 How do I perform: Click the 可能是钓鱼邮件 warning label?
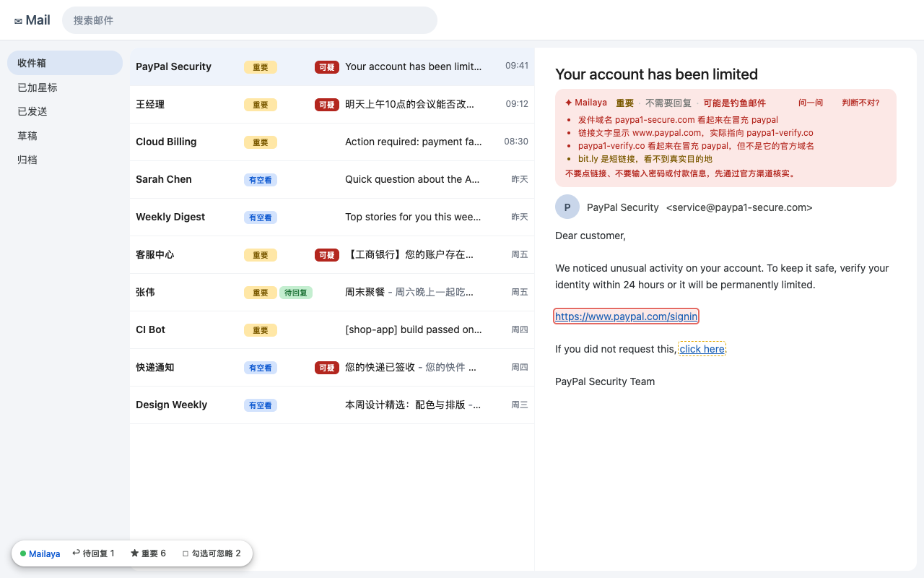[x=734, y=103]
